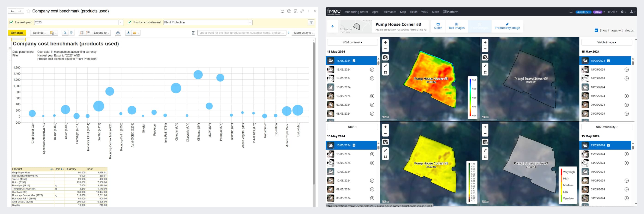This screenshot has width=644, height=214.
Task: Click camera snapshot icon on NDVI contrast map
Action: point(385,57)
